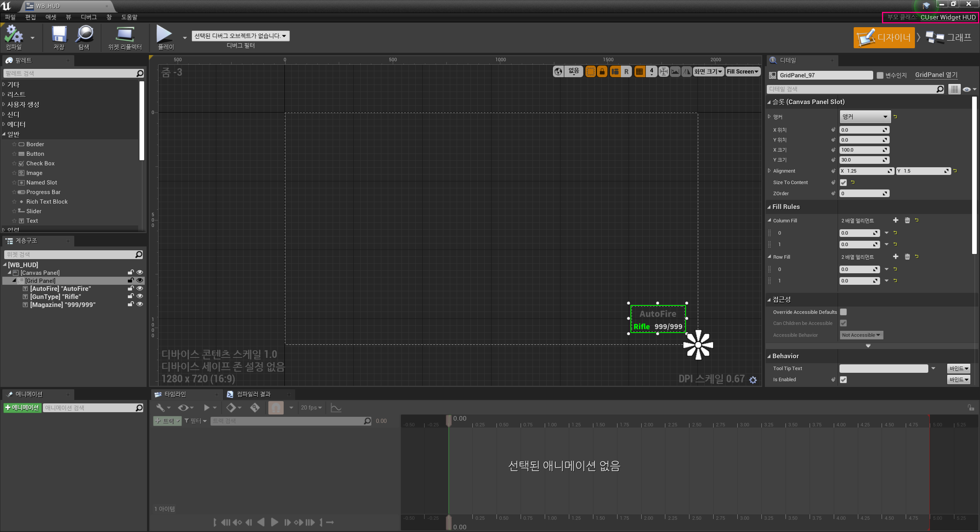Switch to 그래프 mode
980x532 pixels.
(949, 38)
